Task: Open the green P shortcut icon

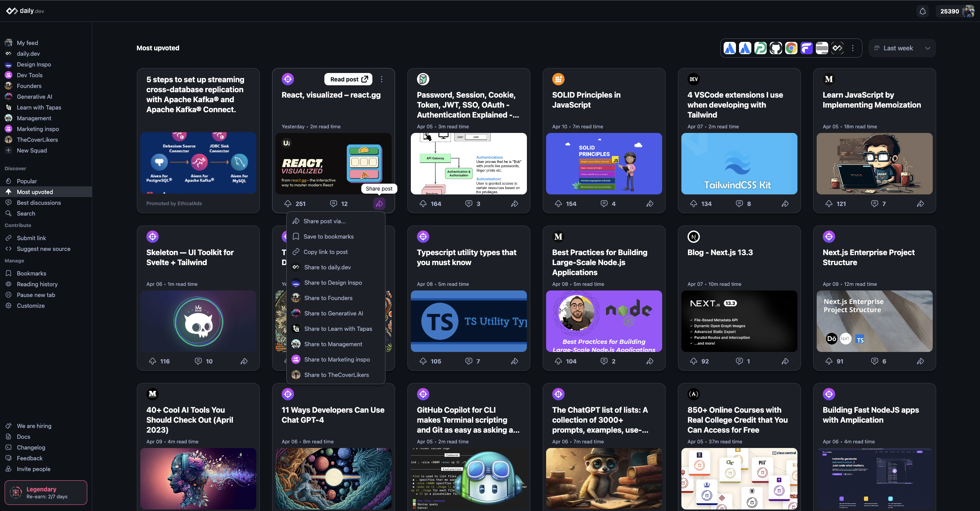Action: [760, 48]
